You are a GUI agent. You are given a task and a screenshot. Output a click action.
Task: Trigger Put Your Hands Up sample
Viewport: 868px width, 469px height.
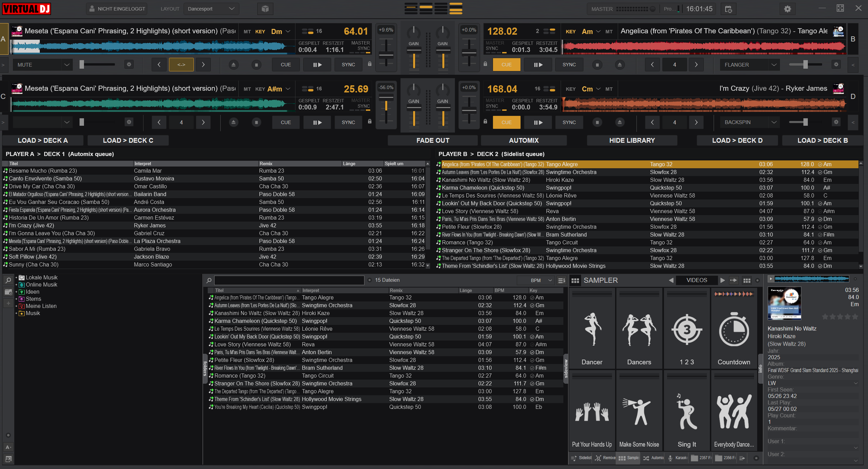pos(592,411)
